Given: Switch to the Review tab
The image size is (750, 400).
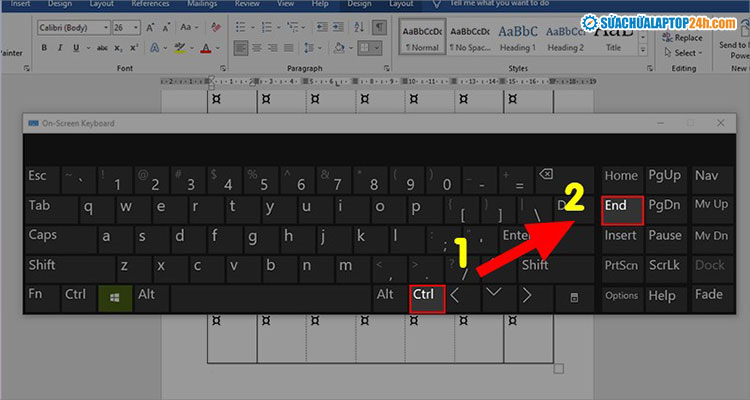Looking at the screenshot, I should (x=246, y=4).
